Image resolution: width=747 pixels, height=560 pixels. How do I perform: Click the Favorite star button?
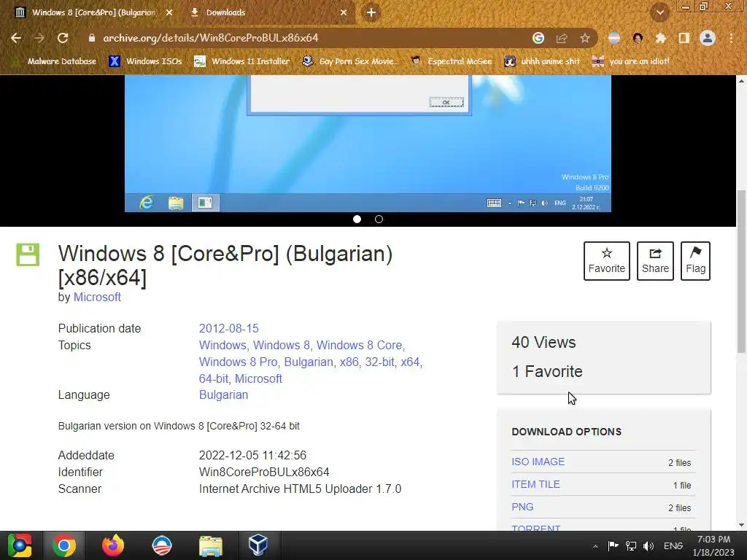pos(606,261)
